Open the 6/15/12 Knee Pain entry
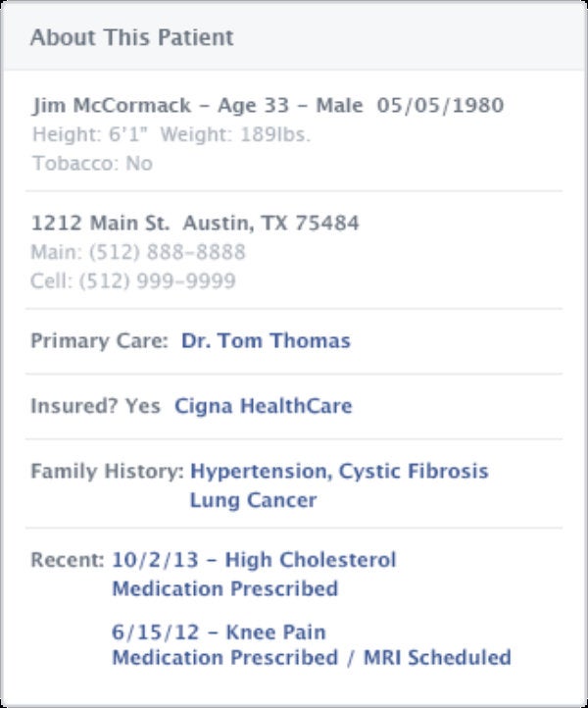 point(219,632)
